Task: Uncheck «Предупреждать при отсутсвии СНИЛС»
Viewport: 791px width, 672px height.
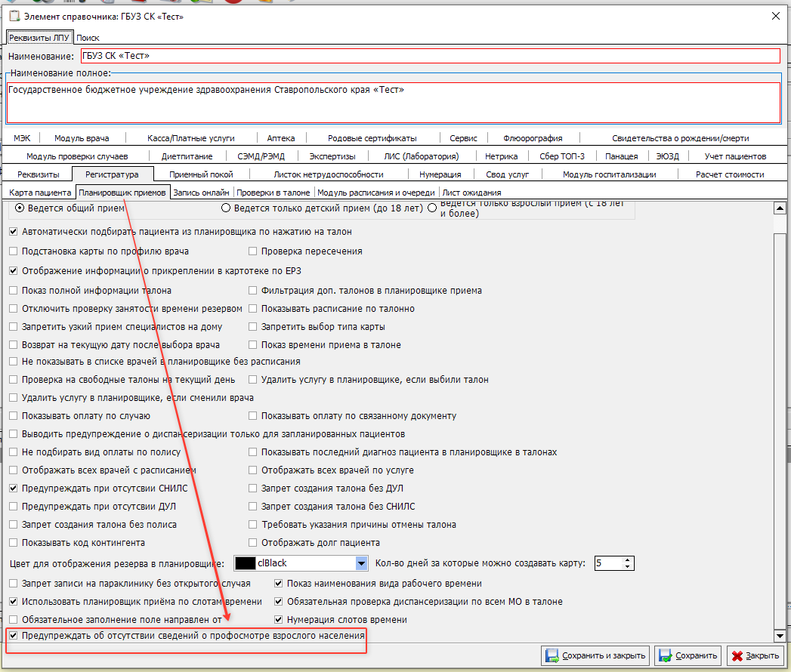Action: (x=14, y=488)
